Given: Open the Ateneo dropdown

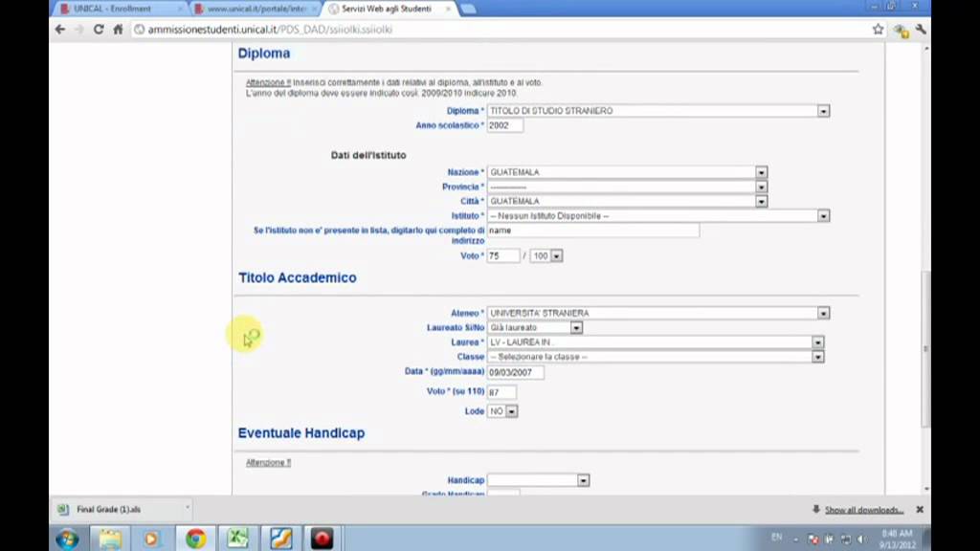Looking at the screenshot, I should [x=658, y=313].
